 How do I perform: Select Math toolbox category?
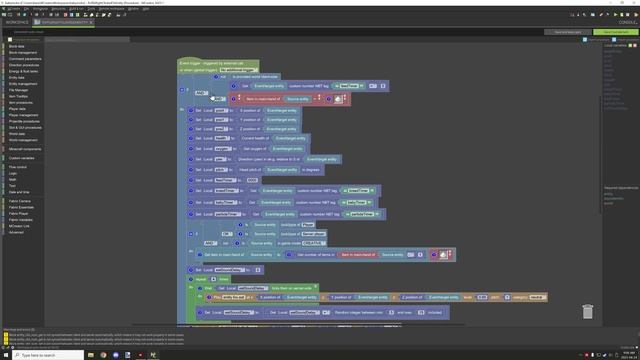pyautogui.click(x=12, y=180)
